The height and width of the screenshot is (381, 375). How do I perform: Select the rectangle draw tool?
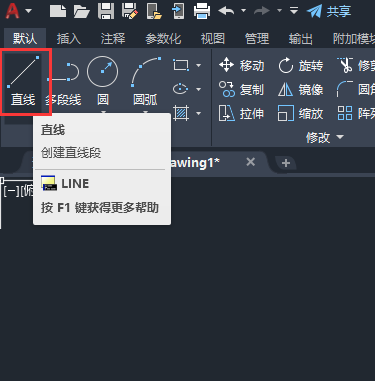[181, 65]
